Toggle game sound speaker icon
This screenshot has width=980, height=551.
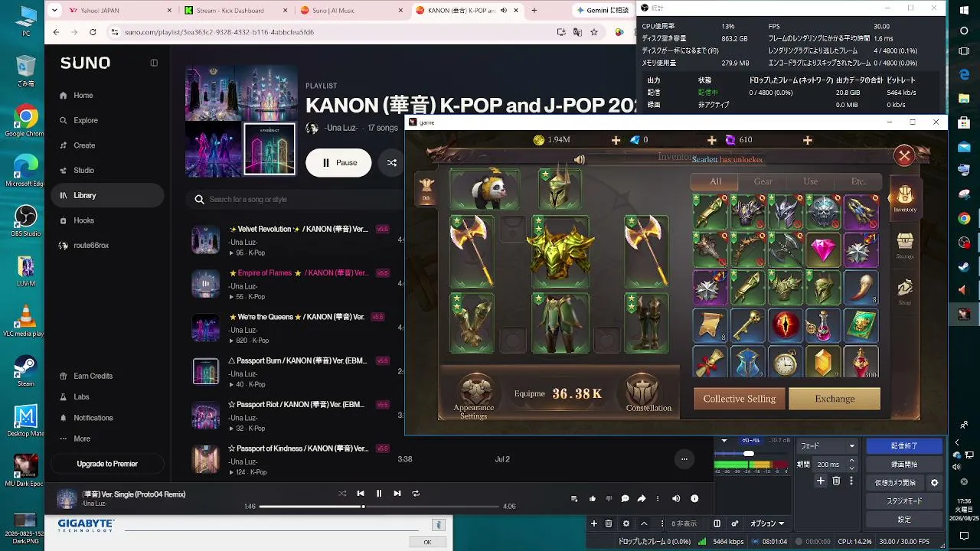(x=580, y=159)
